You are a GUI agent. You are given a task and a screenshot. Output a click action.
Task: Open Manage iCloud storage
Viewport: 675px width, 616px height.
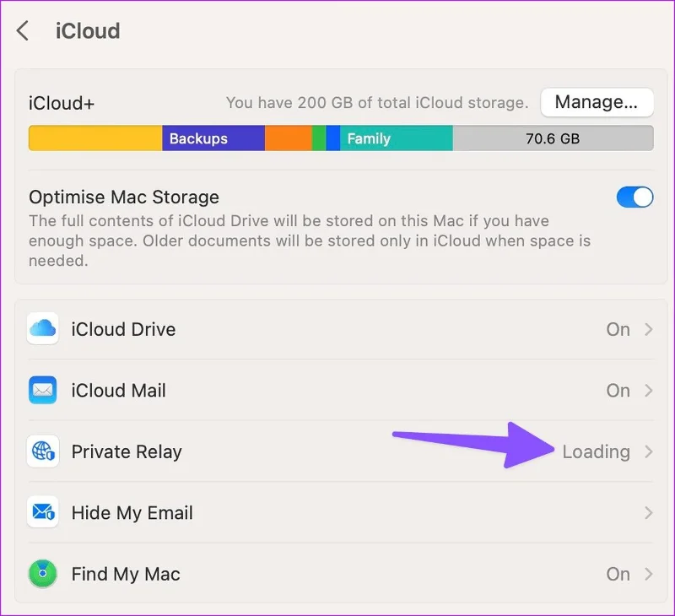[597, 102]
